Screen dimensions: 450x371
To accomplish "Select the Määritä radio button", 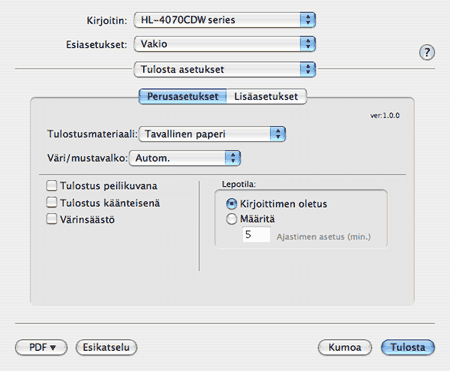I will coord(231,219).
